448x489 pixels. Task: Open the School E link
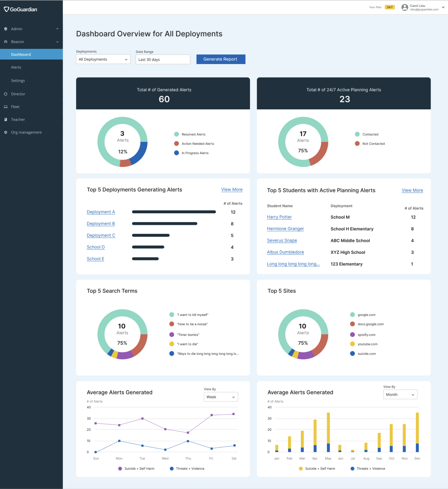[95, 259]
